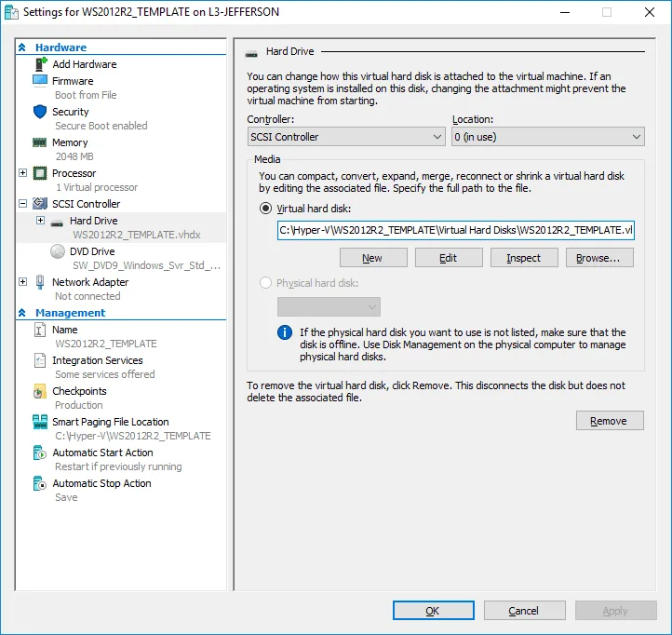Expand the Hard Drive tree node
This screenshot has width=672, height=635.
[x=40, y=221]
